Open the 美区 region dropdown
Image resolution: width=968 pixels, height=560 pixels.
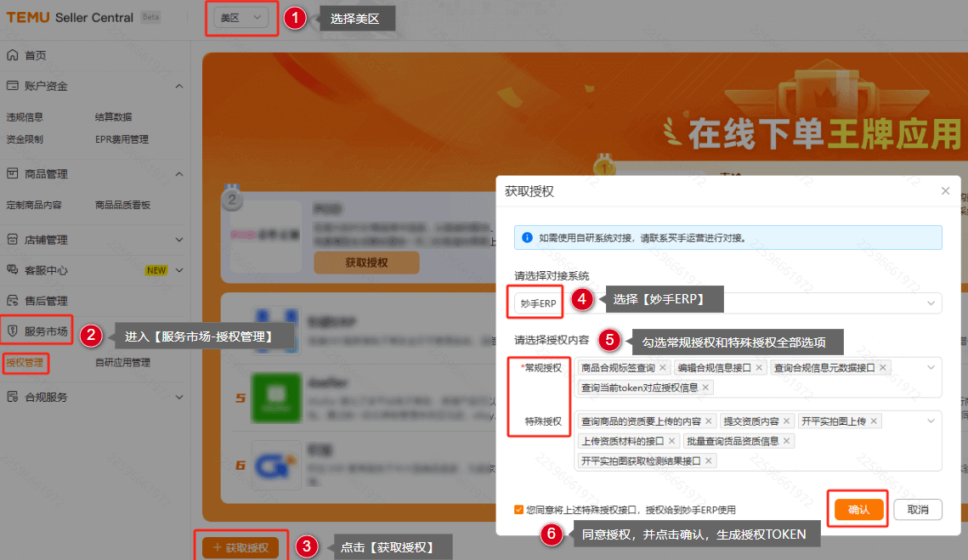click(241, 18)
